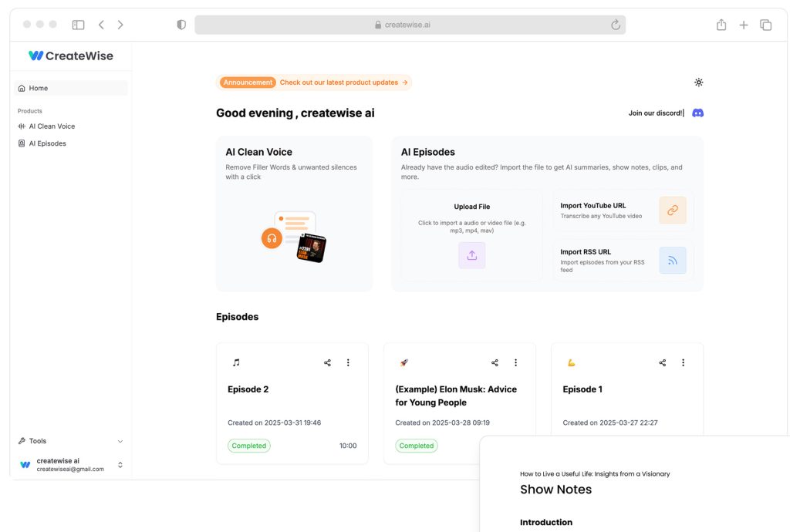Screen dimensions: 790x532
Task: Click the Products label in sidebar
Action: (30, 111)
